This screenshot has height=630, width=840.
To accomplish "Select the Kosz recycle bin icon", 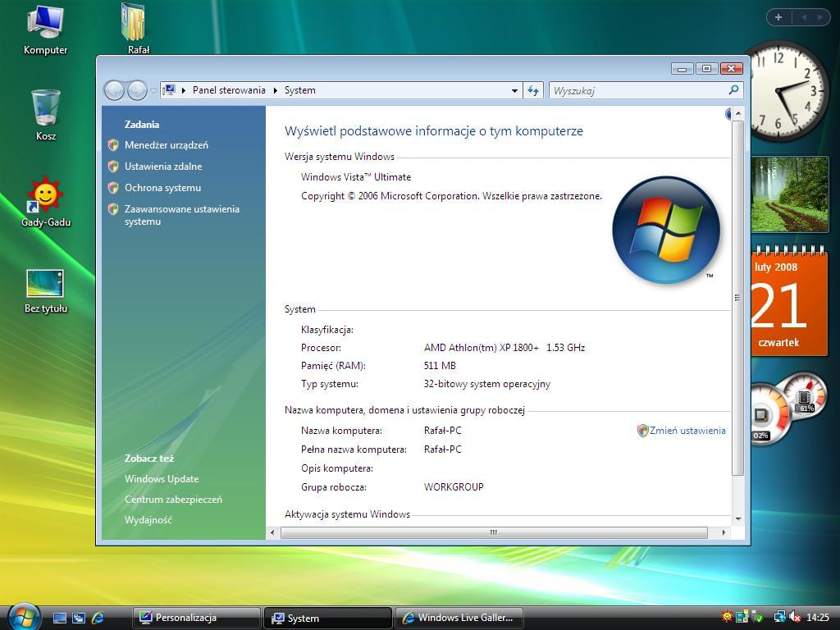I will click(46, 115).
